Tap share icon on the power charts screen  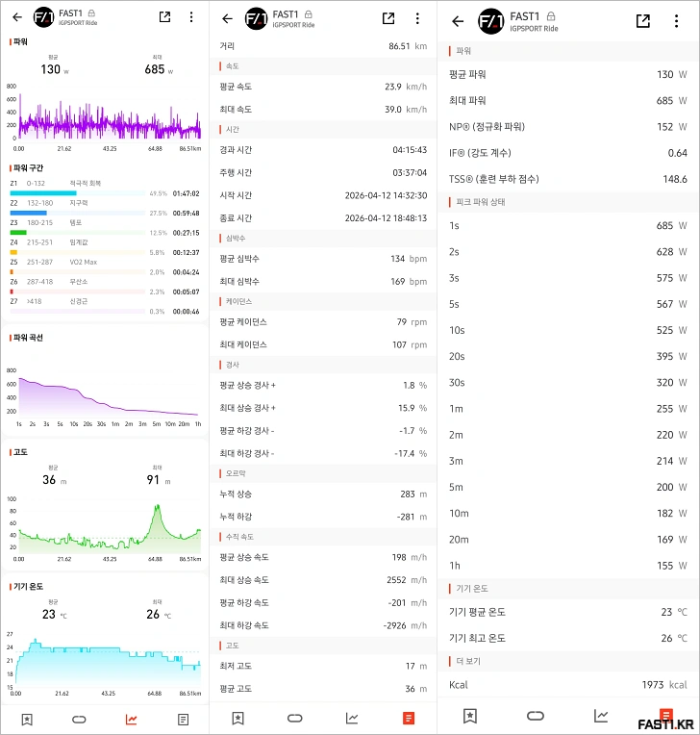click(164, 17)
